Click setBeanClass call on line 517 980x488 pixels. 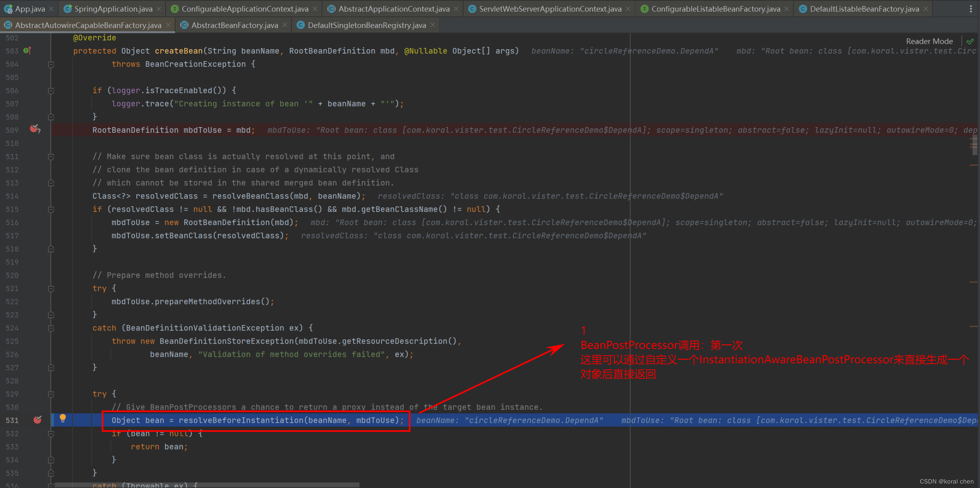click(x=184, y=235)
